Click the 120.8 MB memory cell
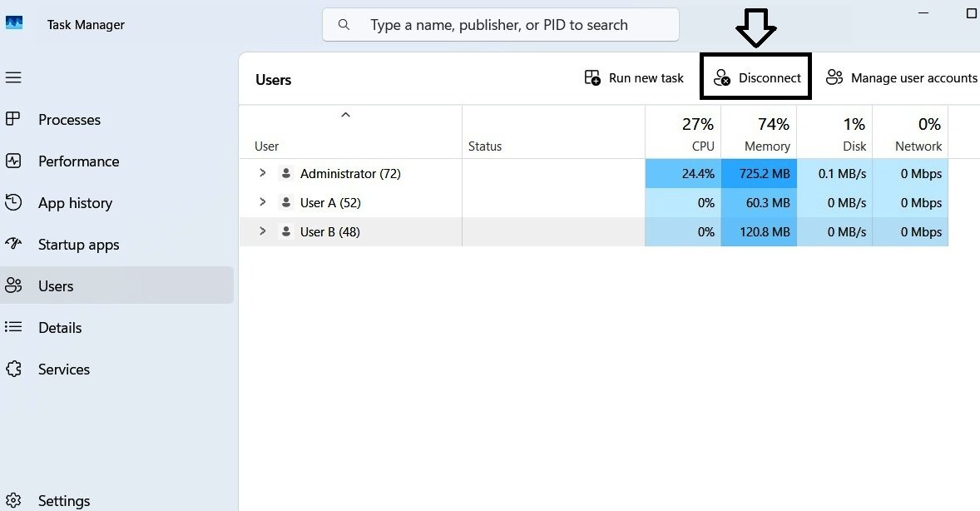Screen dimensions: 980x511 tap(759, 231)
